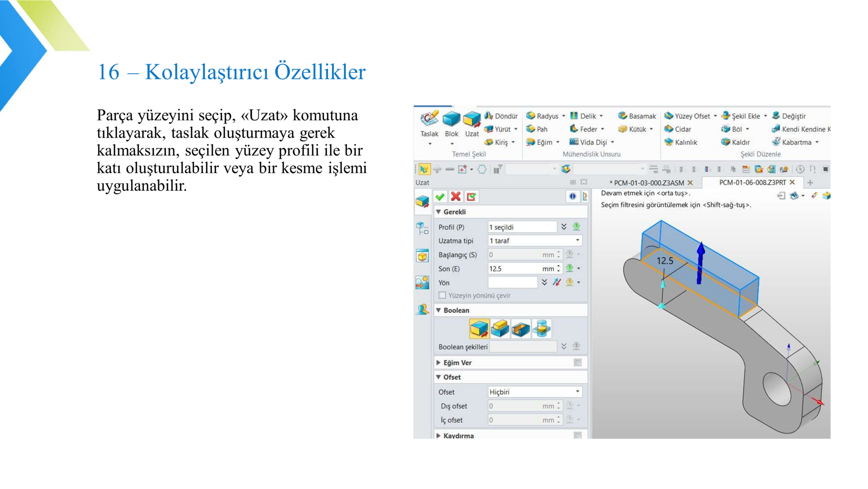Image resolution: width=868 pixels, height=489 pixels.
Task: Click the blue info icon in panel
Action: (x=572, y=197)
